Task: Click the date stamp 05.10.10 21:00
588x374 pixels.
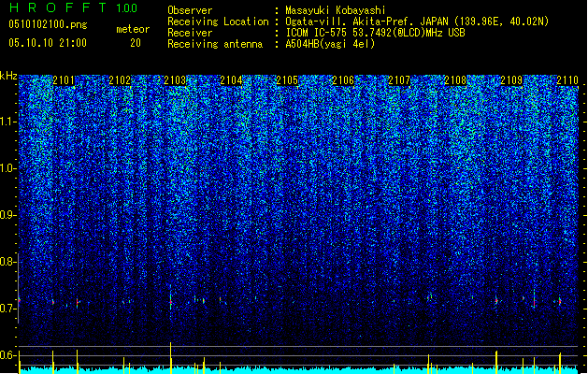Action: click(x=48, y=43)
